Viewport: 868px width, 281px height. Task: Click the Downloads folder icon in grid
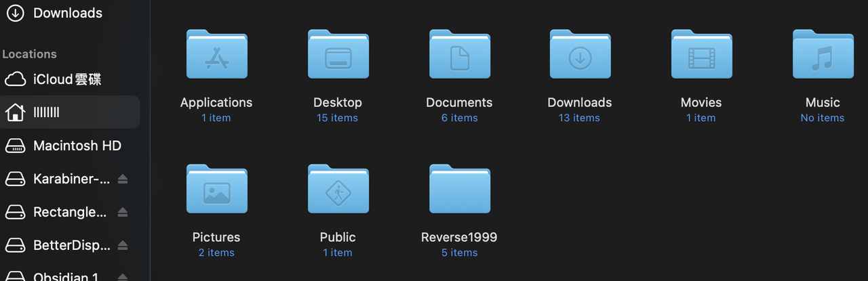coord(580,54)
